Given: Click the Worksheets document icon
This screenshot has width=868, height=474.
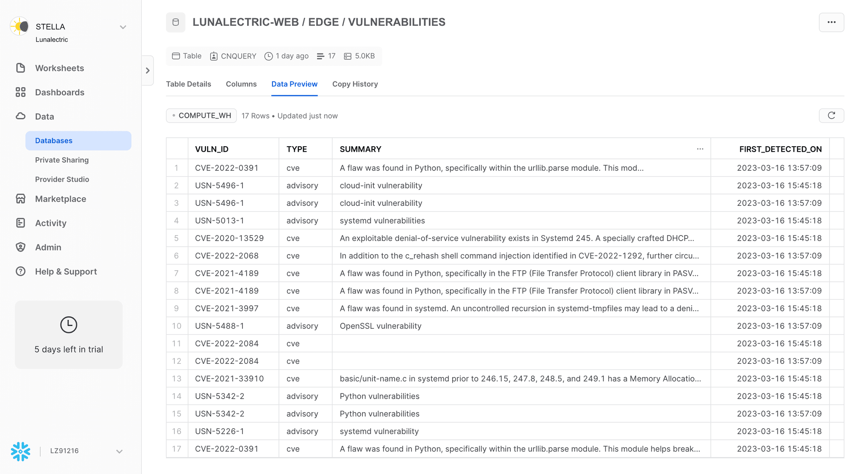Looking at the screenshot, I should point(20,68).
